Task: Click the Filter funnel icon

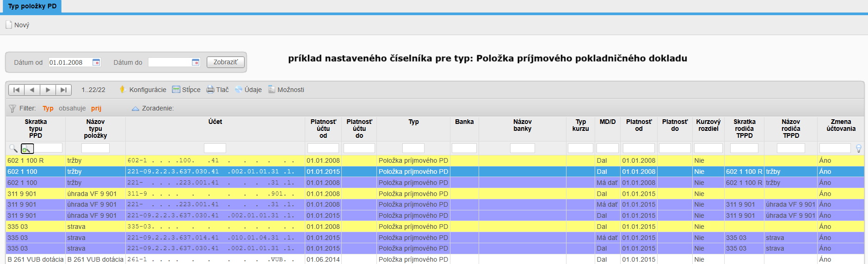Action: tap(12, 109)
